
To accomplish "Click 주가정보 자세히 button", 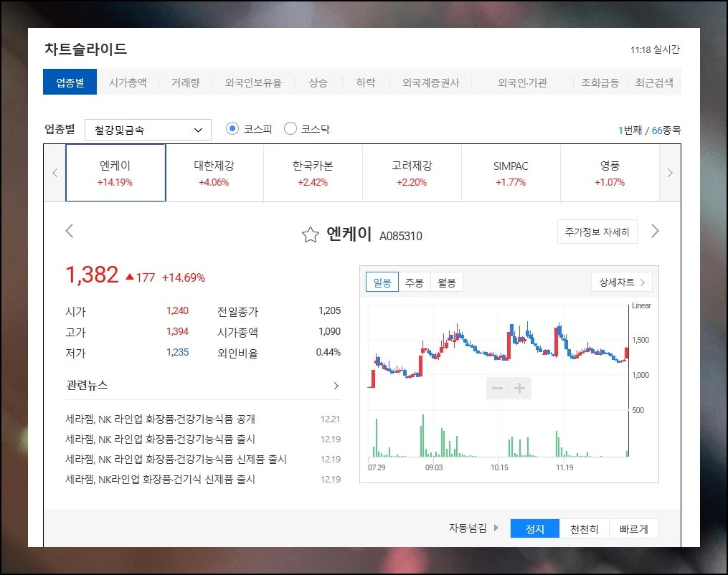I will tap(597, 232).
